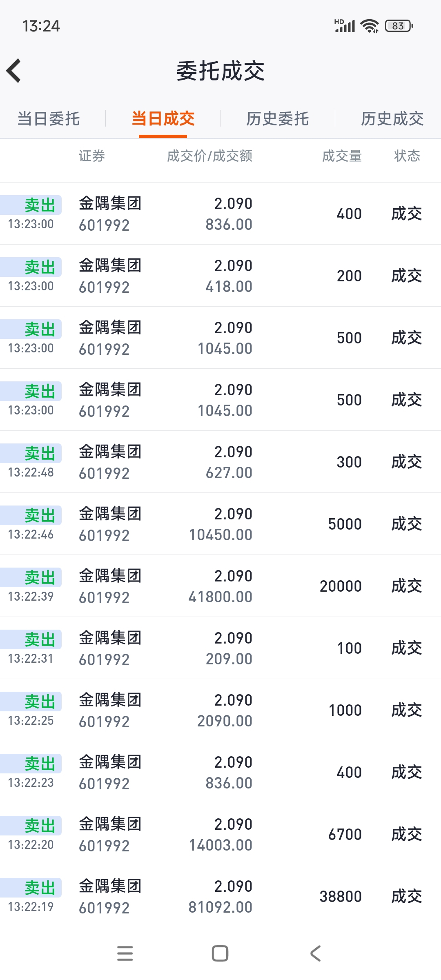This screenshot has height=980, width=441.
Task: Select the 13:22:46 trade worth 10450.00
Action: tap(220, 524)
